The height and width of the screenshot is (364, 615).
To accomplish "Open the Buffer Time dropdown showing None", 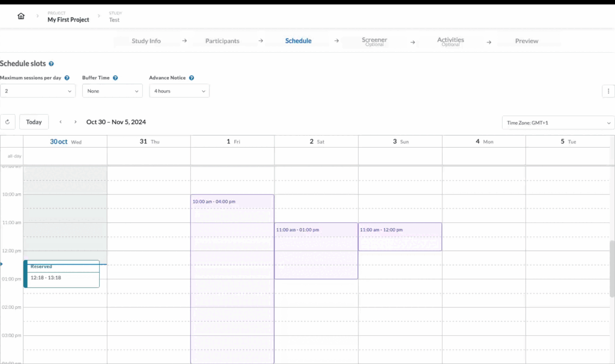I will [112, 91].
